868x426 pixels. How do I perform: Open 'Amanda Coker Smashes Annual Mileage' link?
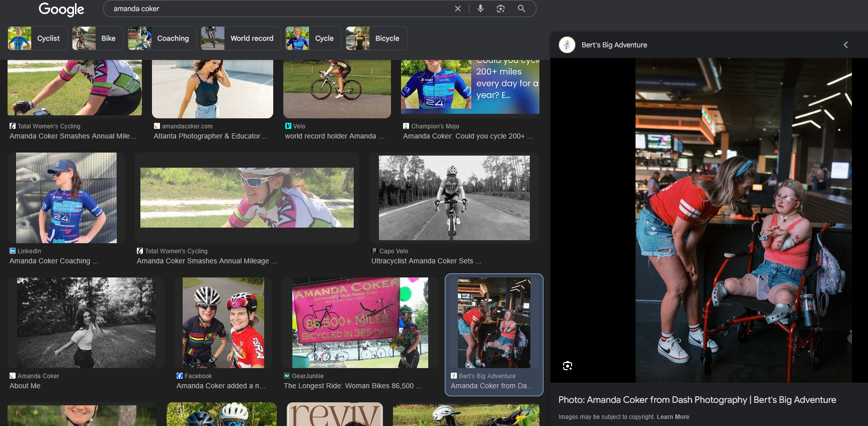pyautogui.click(x=207, y=261)
